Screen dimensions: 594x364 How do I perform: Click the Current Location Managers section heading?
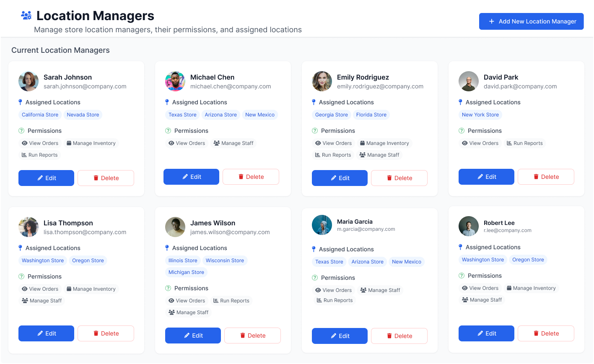[60, 50]
